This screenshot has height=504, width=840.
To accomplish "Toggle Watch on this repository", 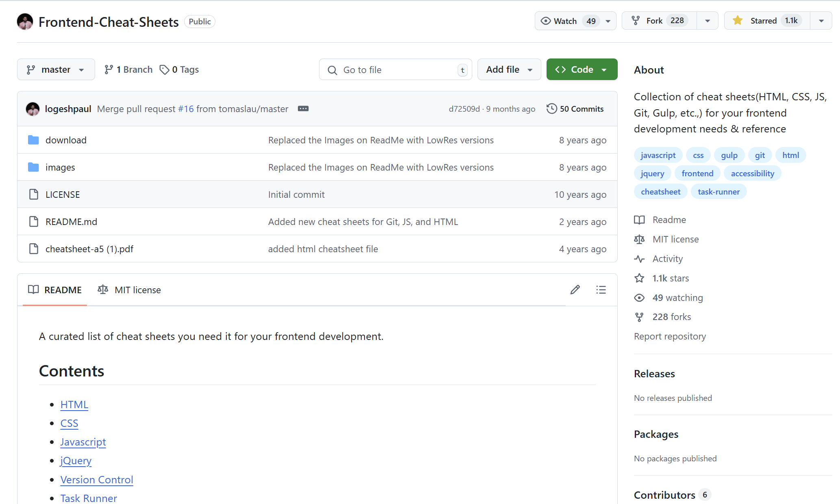I will [565, 21].
